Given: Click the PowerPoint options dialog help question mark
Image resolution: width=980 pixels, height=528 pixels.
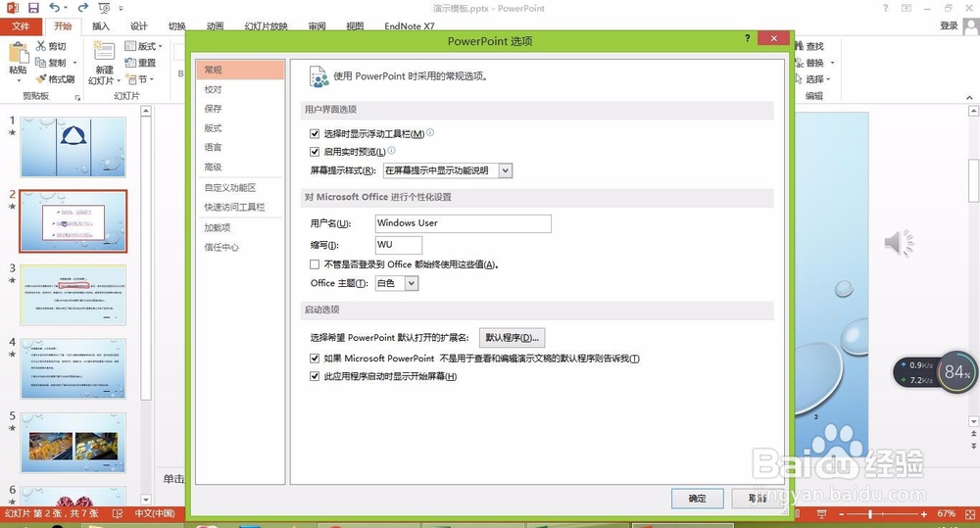Looking at the screenshot, I should point(747,39).
